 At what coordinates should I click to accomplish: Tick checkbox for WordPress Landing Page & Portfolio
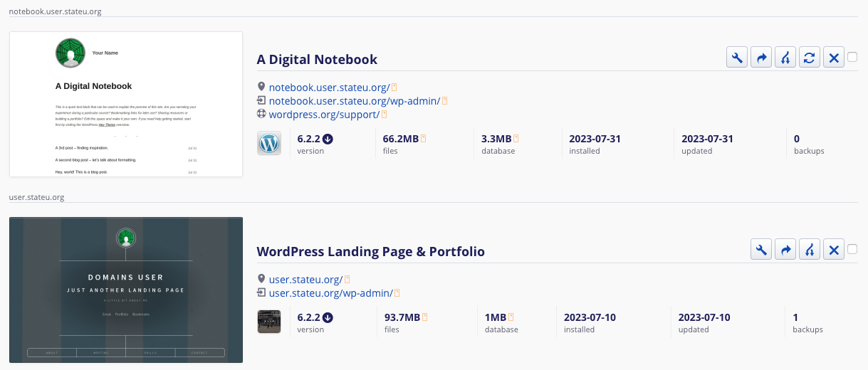coord(852,249)
